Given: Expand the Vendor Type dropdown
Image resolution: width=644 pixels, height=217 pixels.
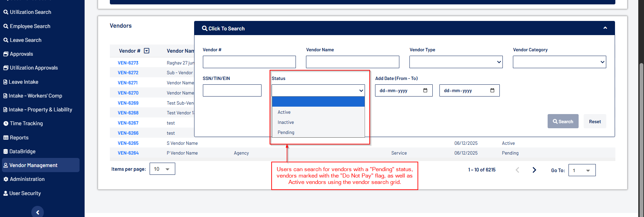Looking at the screenshot, I should click(456, 62).
